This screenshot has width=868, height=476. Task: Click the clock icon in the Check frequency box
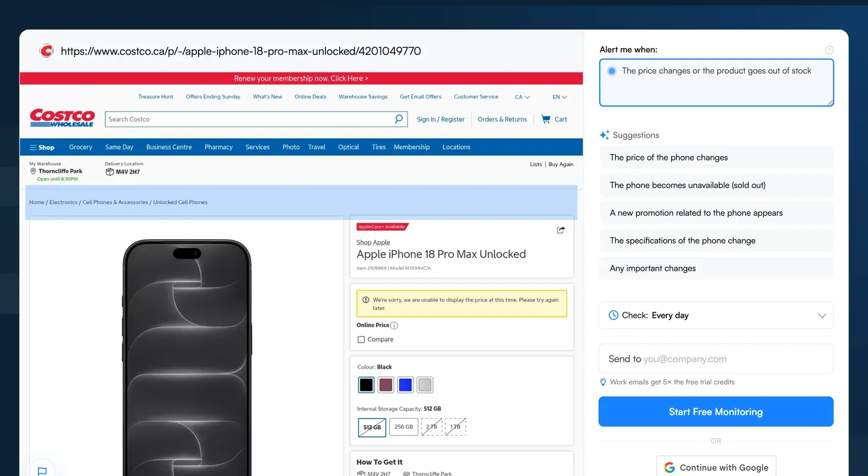click(614, 315)
